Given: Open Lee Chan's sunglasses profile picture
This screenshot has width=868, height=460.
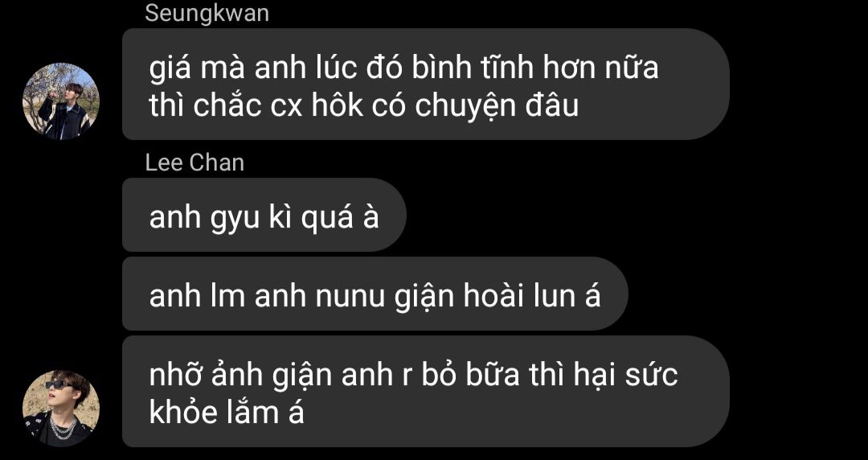Looking at the screenshot, I should pos(61,409).
